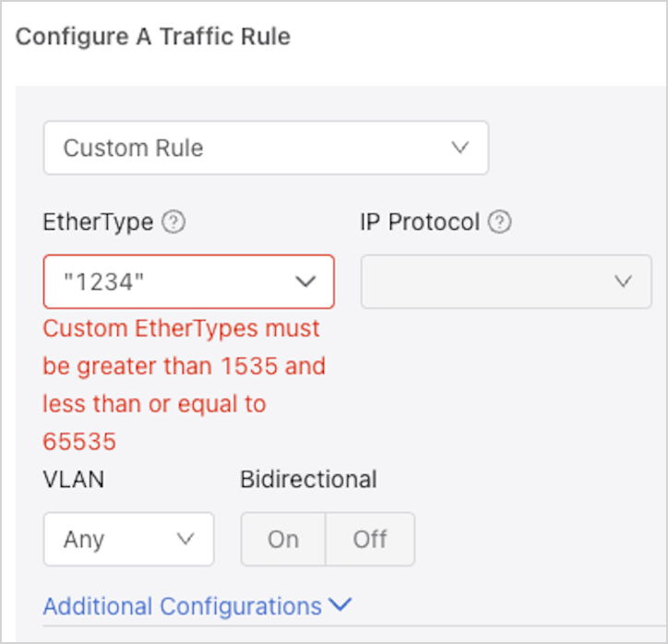Click the EtherType field label
Viewport: 668px width, 644px height.
coord(99,222)
